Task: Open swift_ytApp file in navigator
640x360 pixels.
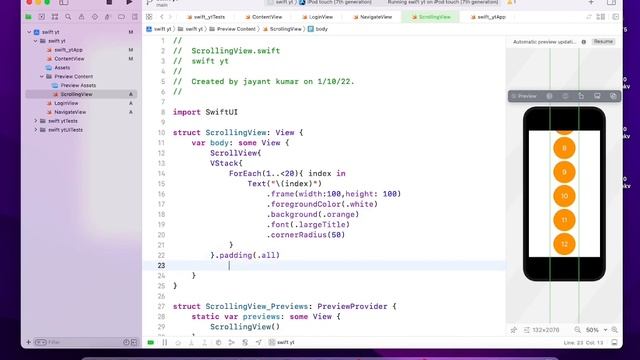Action: [x=68, y=50]
